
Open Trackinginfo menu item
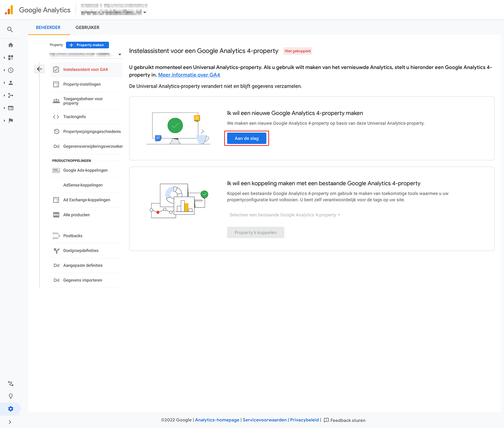[x=87, y=117]
